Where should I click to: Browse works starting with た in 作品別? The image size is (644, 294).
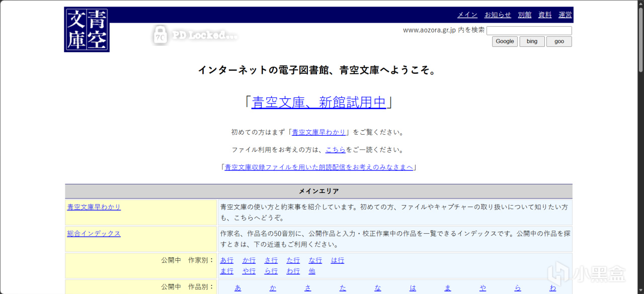tap(343, 288)
